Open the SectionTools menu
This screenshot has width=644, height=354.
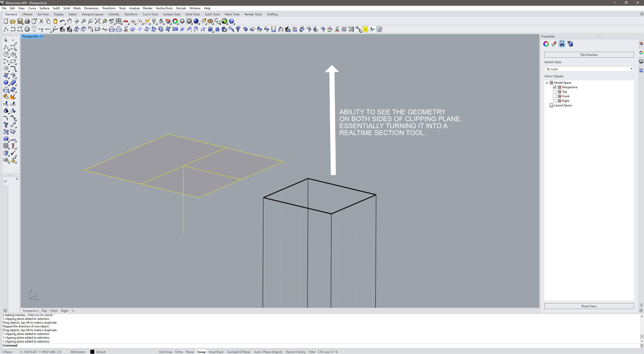pos(164,8)
